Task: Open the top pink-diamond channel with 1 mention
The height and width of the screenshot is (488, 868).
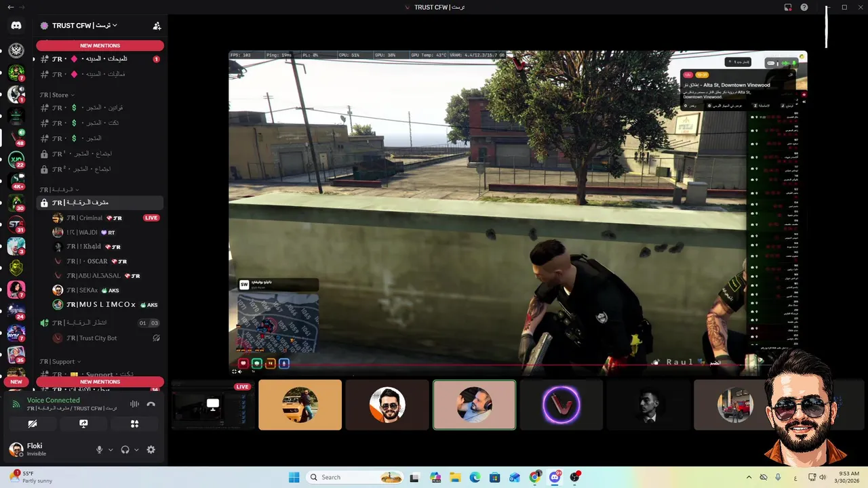Action: [100, 59]
